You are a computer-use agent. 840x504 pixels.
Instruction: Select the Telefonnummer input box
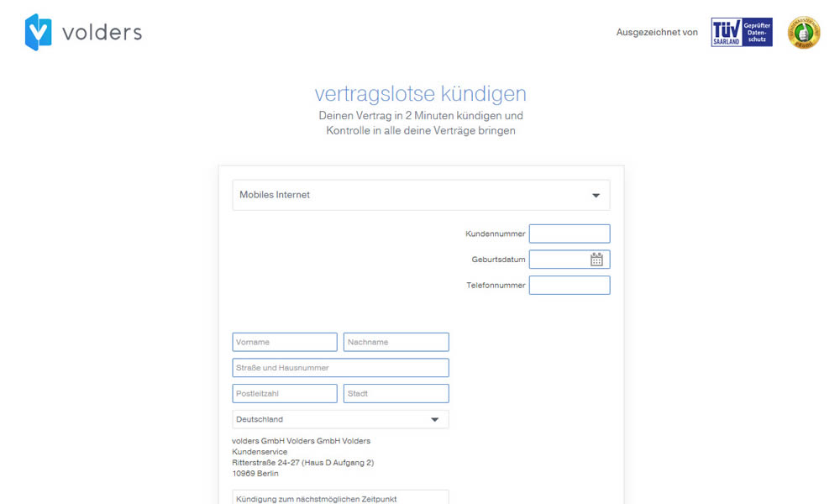click(569, 286)
